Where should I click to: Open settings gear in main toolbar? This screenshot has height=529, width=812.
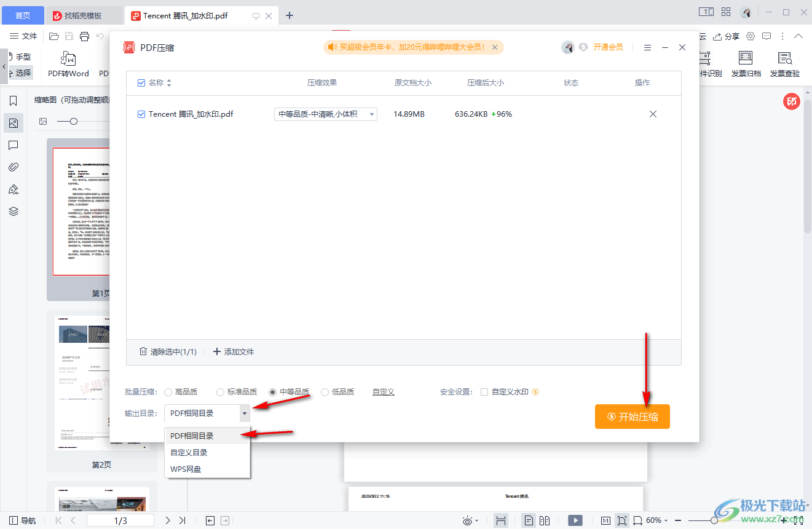click(x=751, y=36)
